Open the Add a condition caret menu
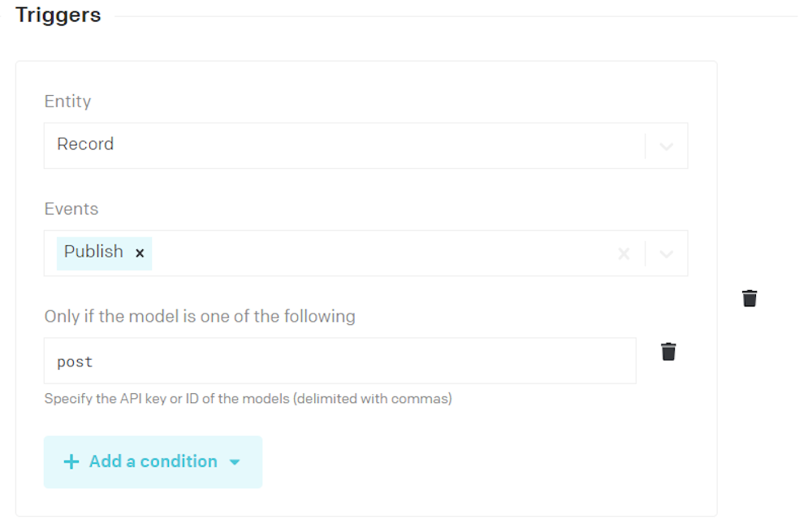 click(x=235, y=461)
